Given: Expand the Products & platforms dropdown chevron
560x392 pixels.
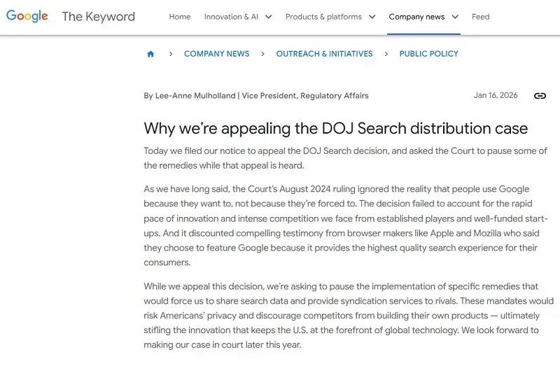Looking at the screenshot, I should coord(372,17).
